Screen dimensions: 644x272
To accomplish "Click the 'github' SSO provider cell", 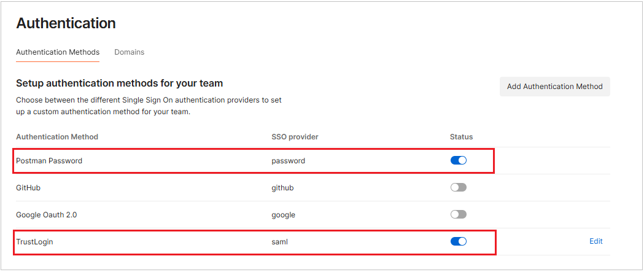I will click(282, 188).
